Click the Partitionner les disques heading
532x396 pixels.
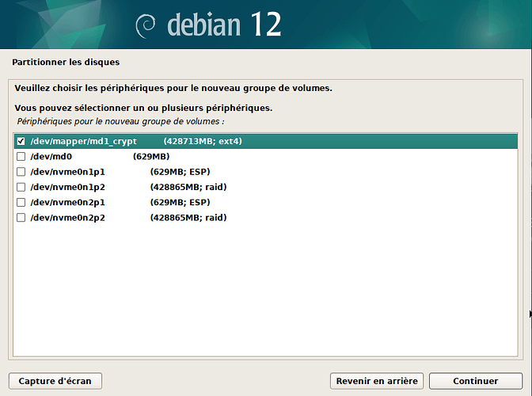66,62
